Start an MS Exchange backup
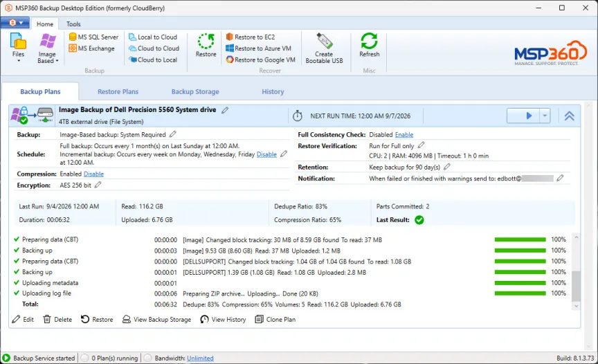 91,48
